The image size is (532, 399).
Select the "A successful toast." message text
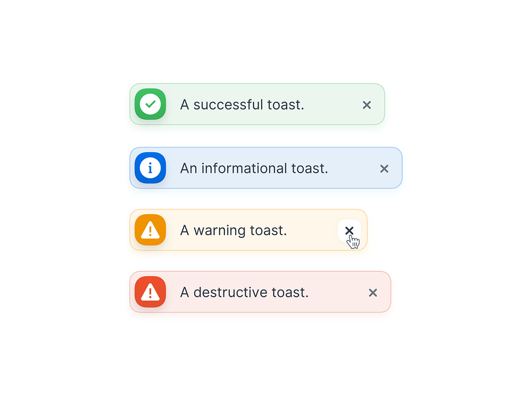(x=243, y=105)
